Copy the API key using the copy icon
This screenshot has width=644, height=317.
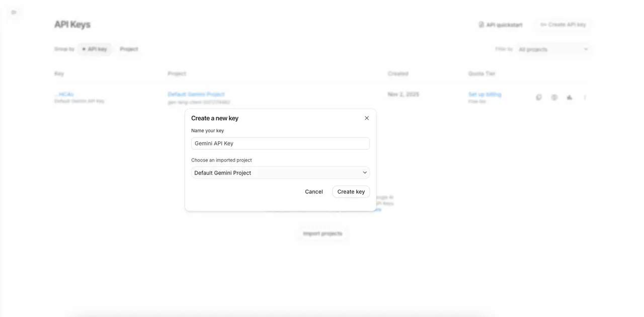[539, 97]
